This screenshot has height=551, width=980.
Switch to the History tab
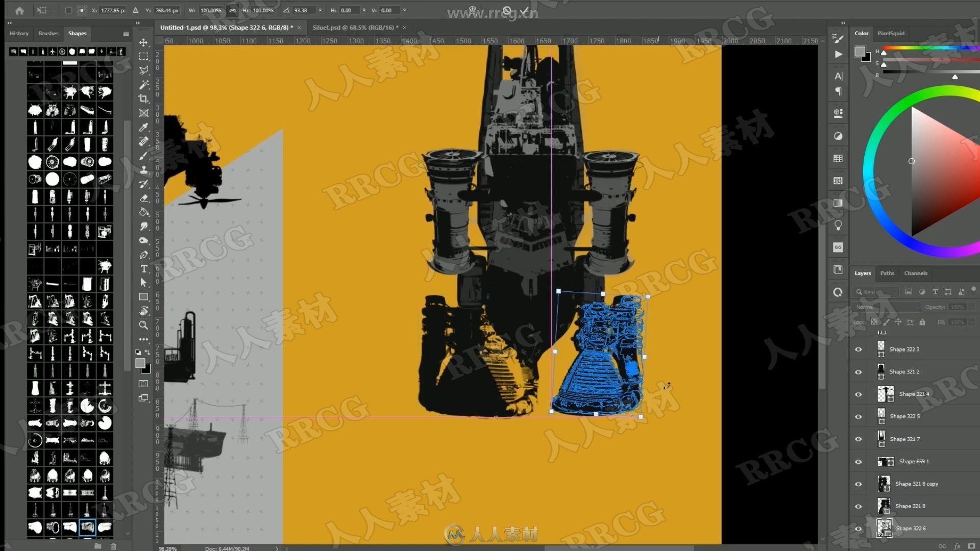tap(19, 33)
